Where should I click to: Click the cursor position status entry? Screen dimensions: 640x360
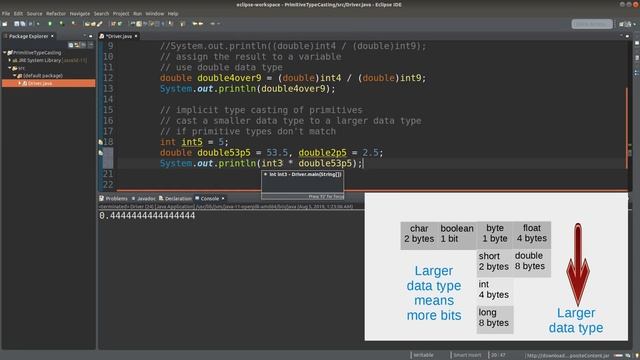pyautogui.click(x=498, y=355)
